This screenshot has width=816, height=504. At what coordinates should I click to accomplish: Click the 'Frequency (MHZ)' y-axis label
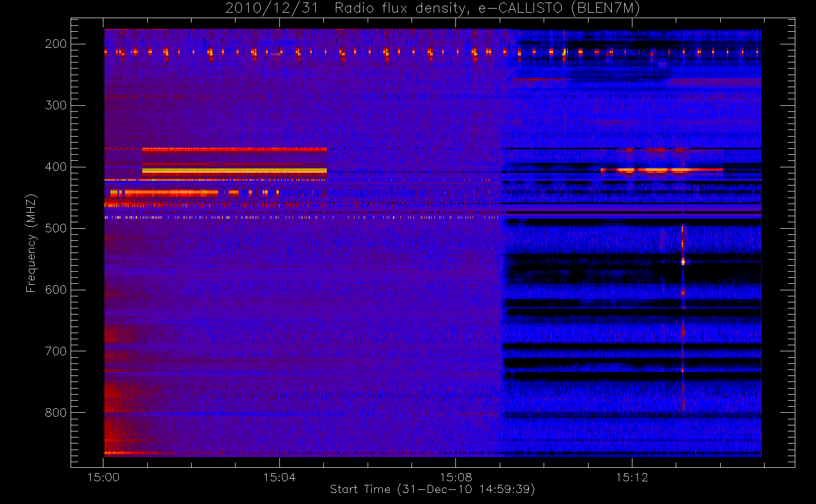click(31, 243)
